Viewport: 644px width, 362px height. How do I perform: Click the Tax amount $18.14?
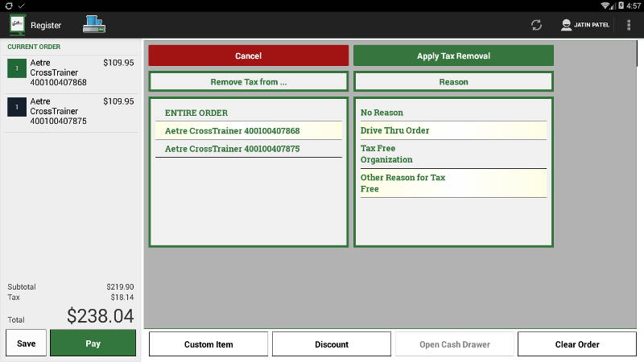pos(122,297)
